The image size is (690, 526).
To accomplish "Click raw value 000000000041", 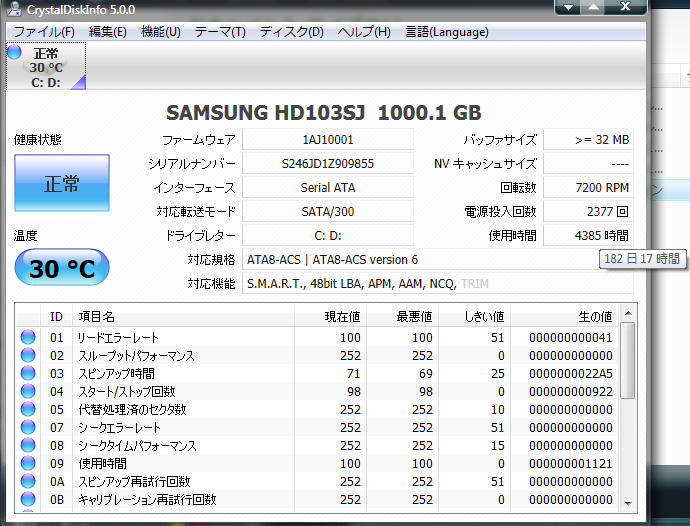I will 570,338.
